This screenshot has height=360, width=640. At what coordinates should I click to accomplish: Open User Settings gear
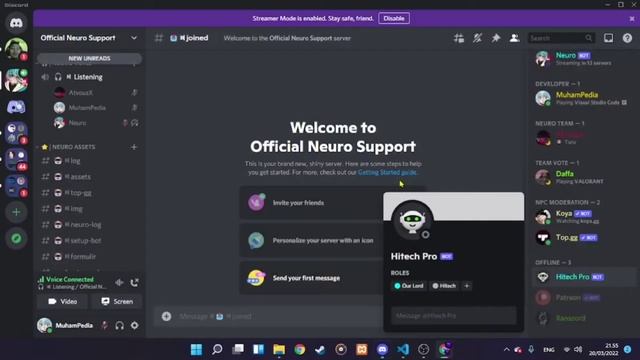(134, 325)
